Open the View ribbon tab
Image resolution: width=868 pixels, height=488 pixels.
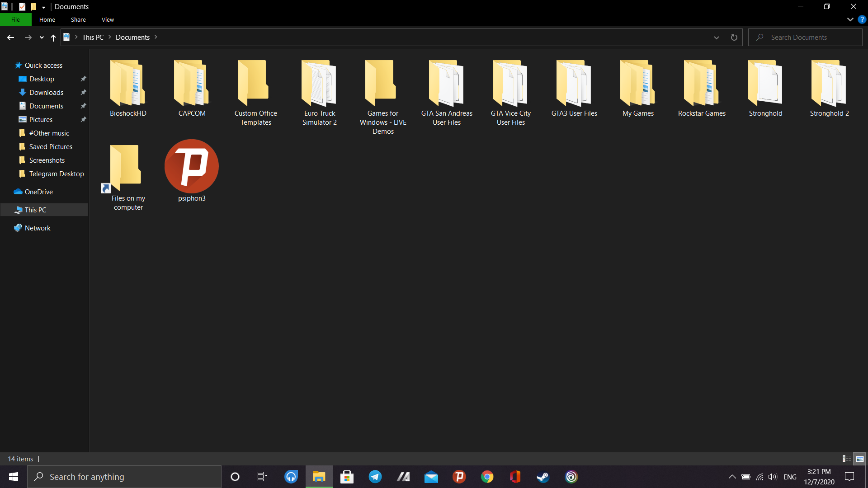(108, 19)
